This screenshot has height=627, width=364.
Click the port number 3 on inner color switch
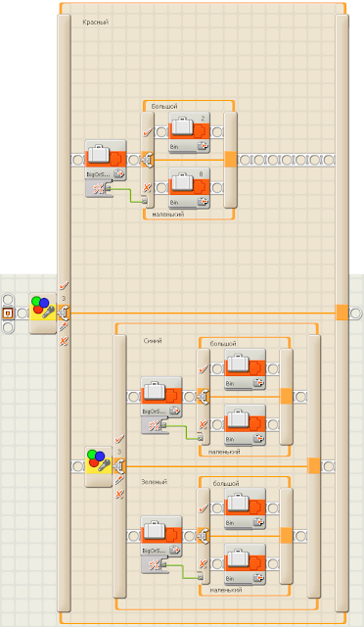click(x=119, y=452)
